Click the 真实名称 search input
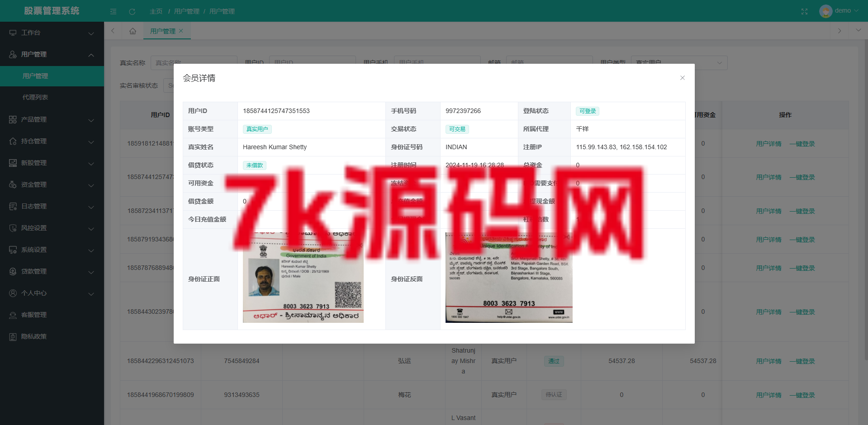 coord(194,62)
